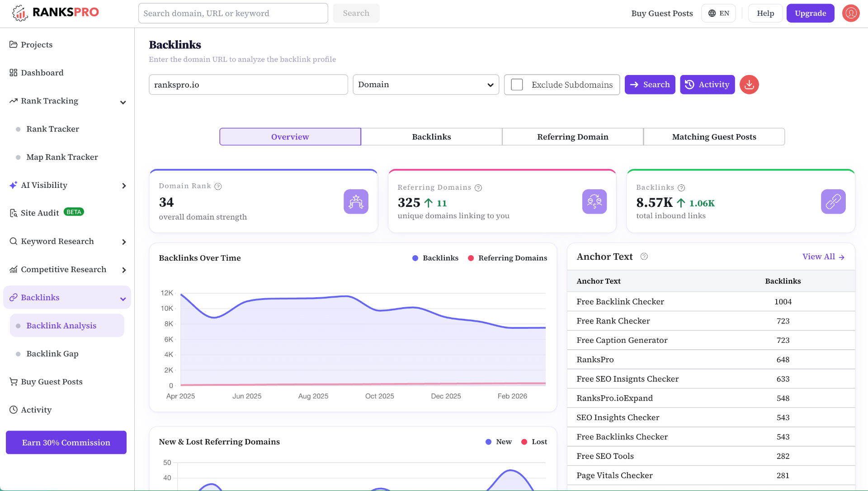The width and height of the screenshot is (868, 491).
Task: Click the Dashboard grid icon in sidebar
Action: tap(14, 73)
